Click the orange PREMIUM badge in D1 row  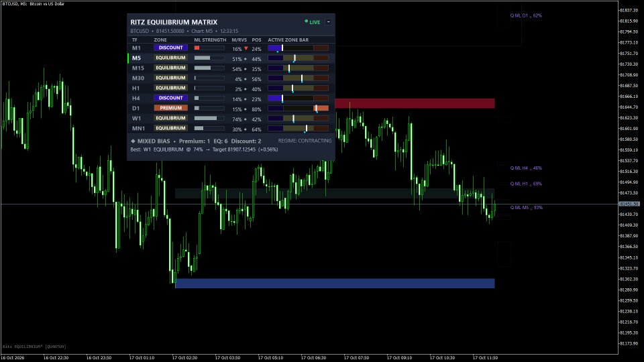click(171, 108)
